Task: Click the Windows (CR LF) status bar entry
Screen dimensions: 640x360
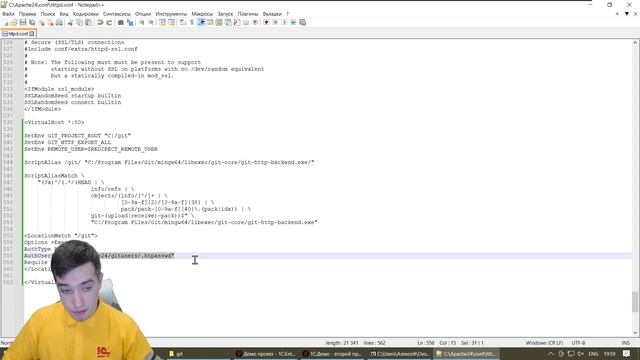Action: click(544, 343)
